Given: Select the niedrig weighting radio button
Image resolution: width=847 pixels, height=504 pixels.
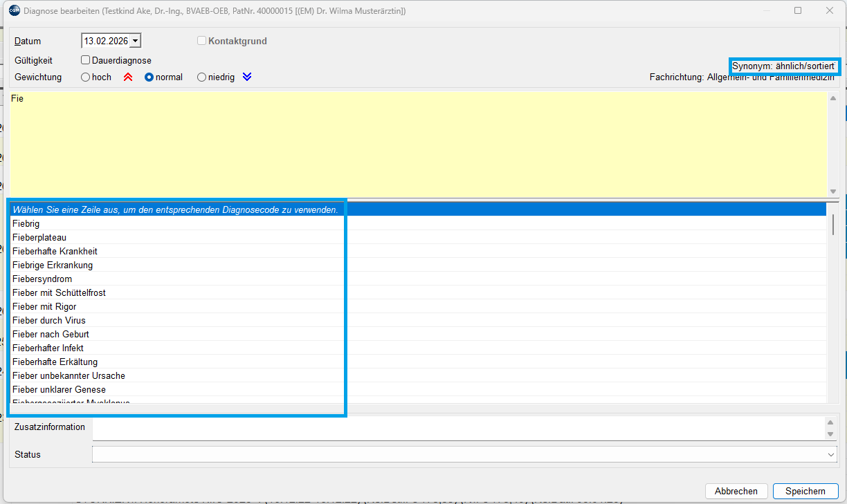Looking at the screenshot, I should pos(202,77).
